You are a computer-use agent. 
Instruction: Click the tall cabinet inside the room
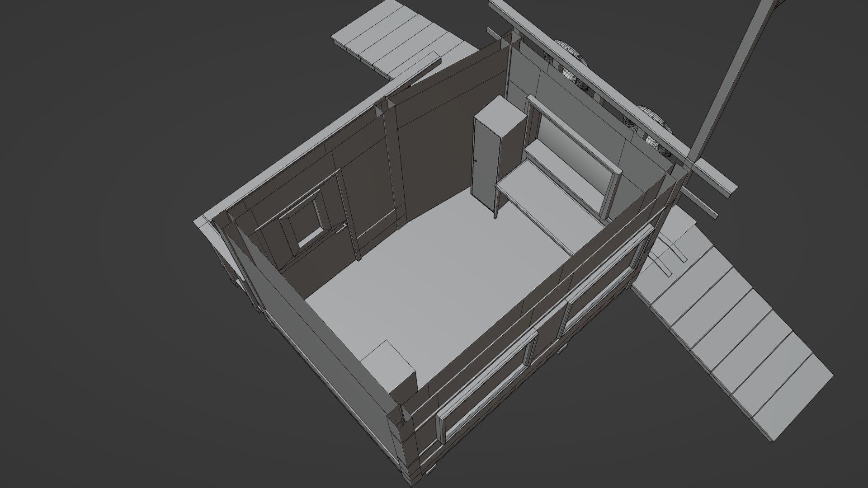(x=486, y=167)
